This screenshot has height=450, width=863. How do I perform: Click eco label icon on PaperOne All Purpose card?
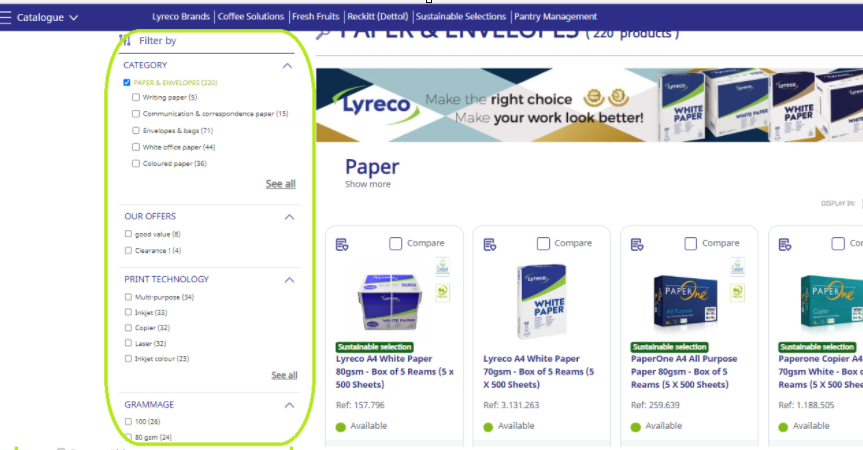tap(738, 267)
